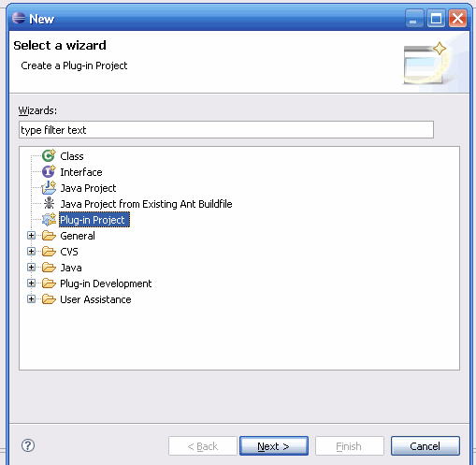Select the General folder icon
Viewport: 476px width, 465px height.
(49, 236)
